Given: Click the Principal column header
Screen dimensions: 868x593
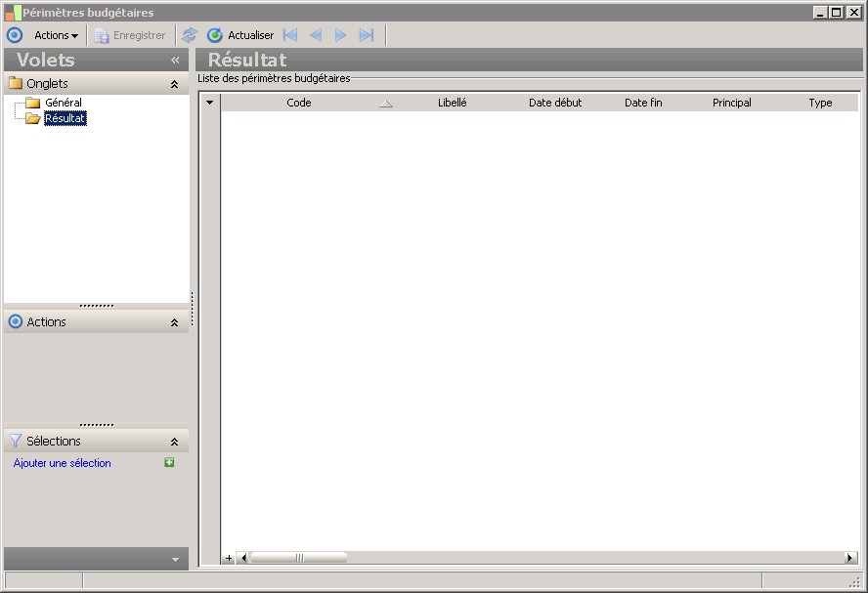Looking at the screenshot, I should pos(732,103).
